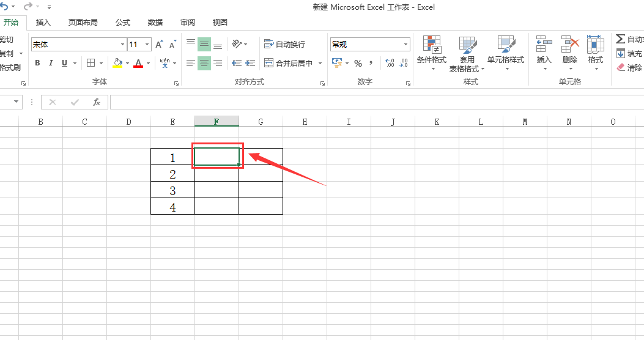Click the Percent Style icon
Viewport: 644px width, 340px height.
point(358,63)
